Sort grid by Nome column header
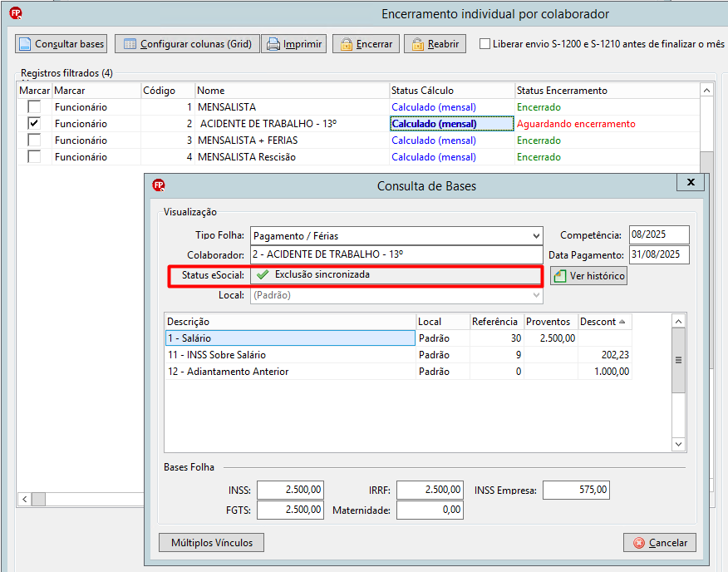This screenshot has width=728, height=572. [x=292, y=91]
